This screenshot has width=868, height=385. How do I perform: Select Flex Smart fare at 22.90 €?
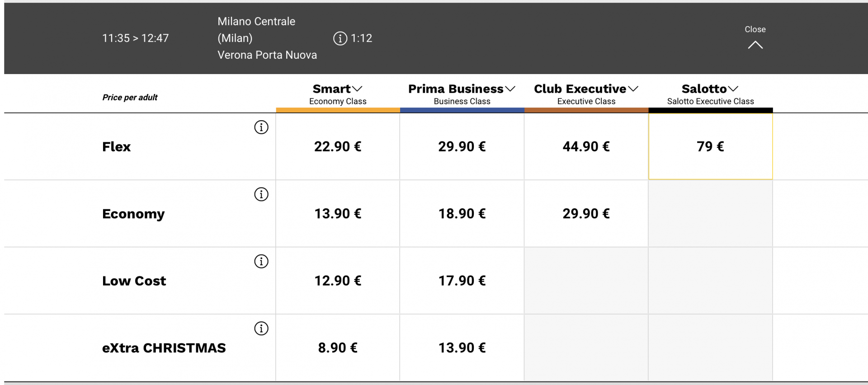pyautogui.click(x=338, y=146)
